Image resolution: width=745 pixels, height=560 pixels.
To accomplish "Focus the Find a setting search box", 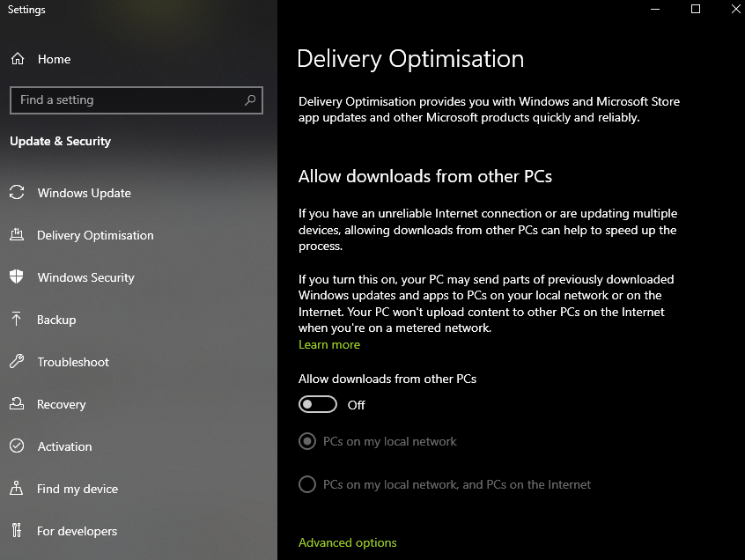I will [x=136, y=100].
